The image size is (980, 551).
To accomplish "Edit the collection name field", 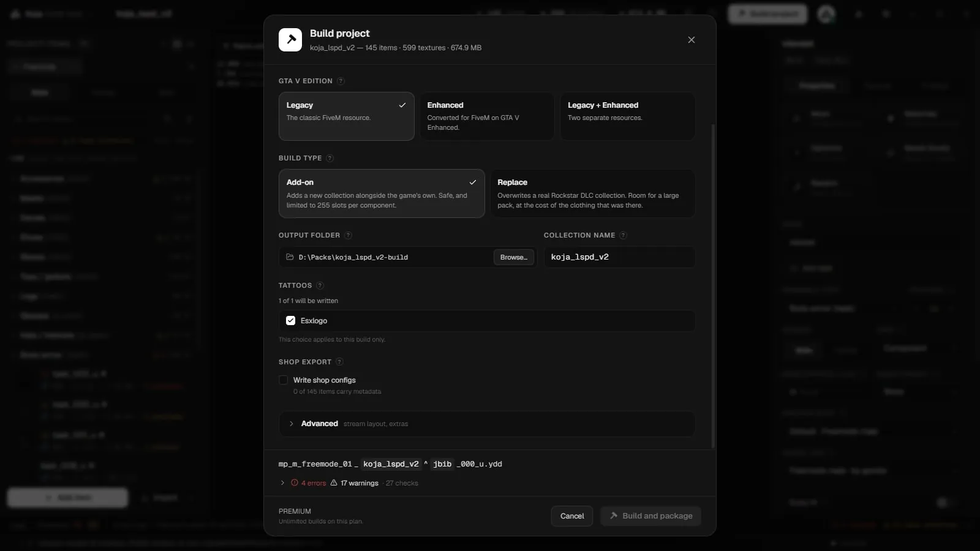I will click(619, 257).
